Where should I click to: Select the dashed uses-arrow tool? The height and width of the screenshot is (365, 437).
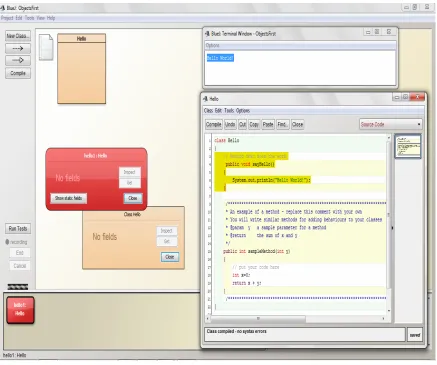[x=18, y=48]
